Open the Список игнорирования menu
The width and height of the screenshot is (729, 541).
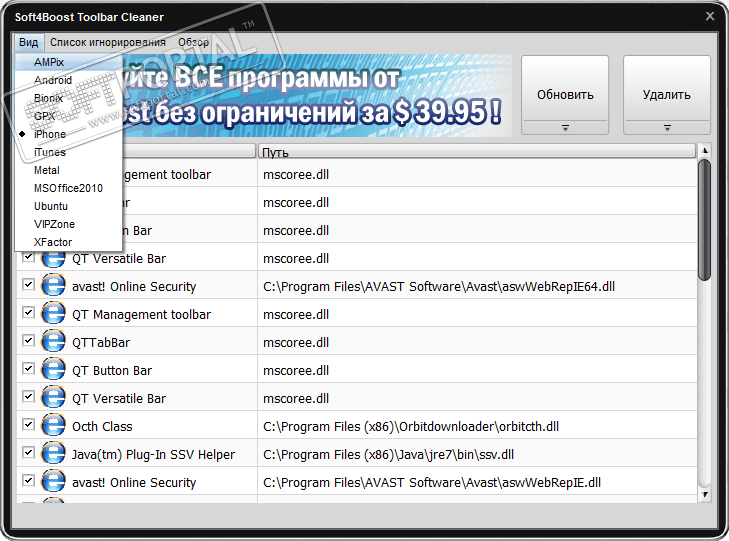point(108,42)
